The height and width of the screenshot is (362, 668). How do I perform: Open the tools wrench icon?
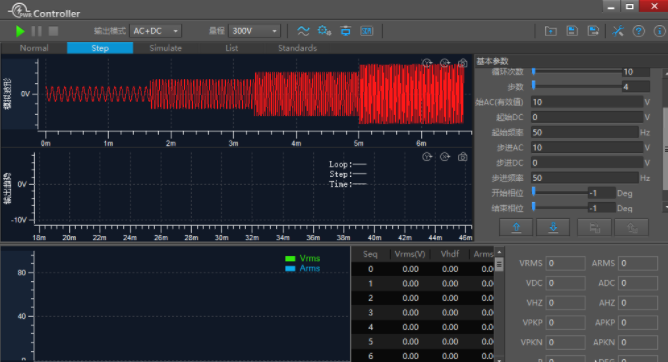(618, 31)
